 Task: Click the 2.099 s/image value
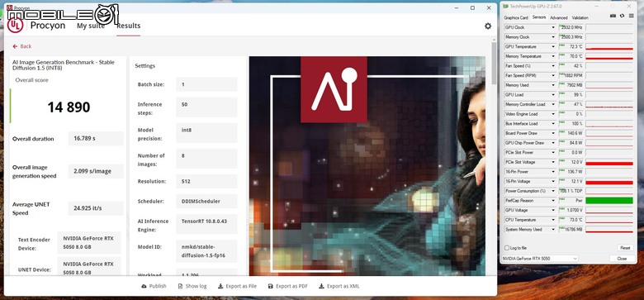(x=96, y=171)
